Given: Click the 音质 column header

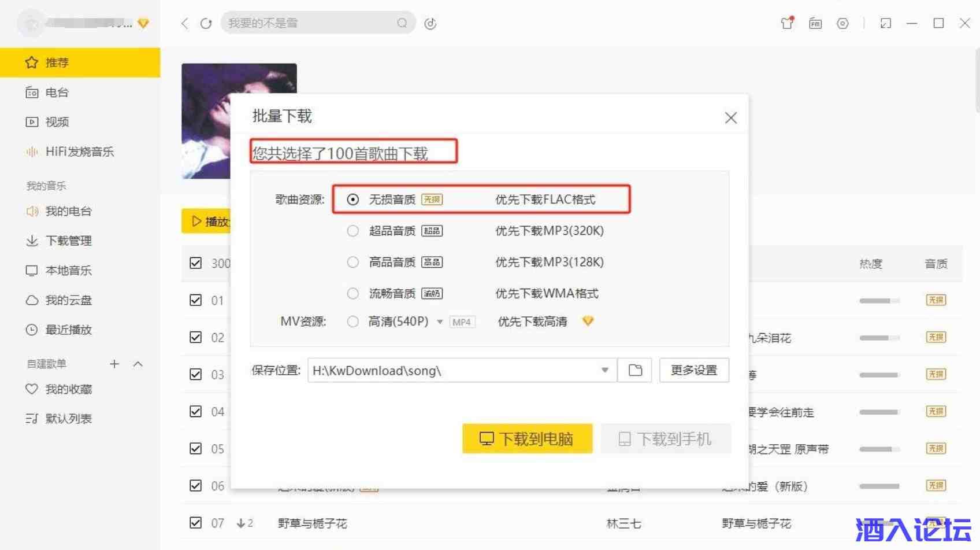Looking at the screenshot, I should point(936,264).
